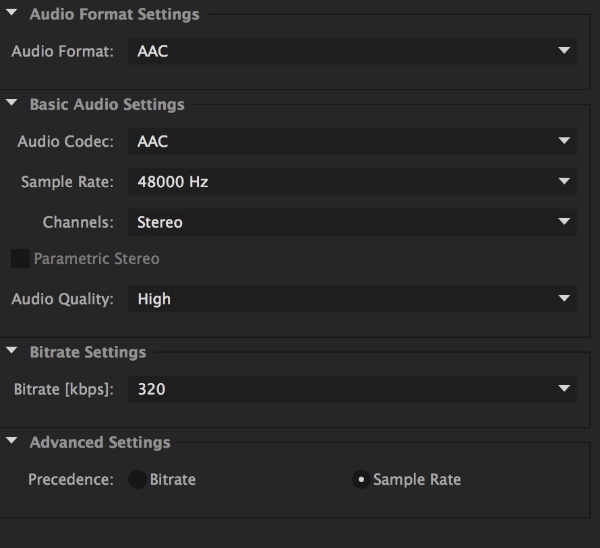The height and width of the screenshot is (548, 600).
Task: Collapse the Audio Format Settings section
Action: click(x=12, y=12)
